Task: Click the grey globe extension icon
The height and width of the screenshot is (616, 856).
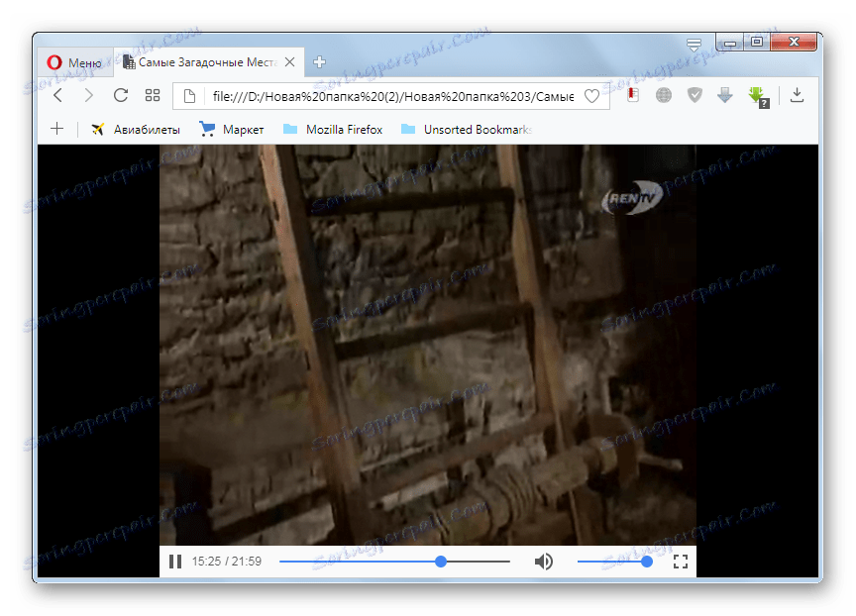Action: [x=664, y=95]
